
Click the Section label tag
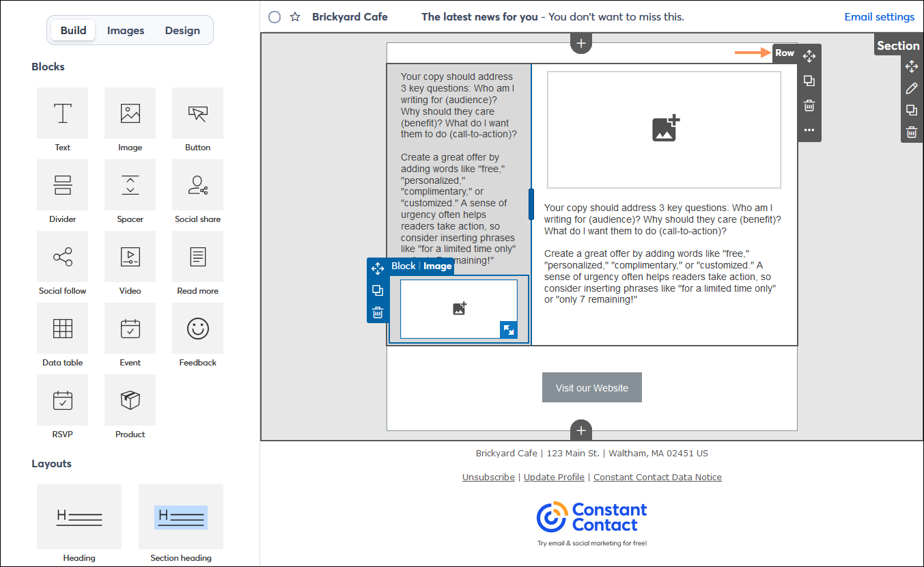[898, 46]
